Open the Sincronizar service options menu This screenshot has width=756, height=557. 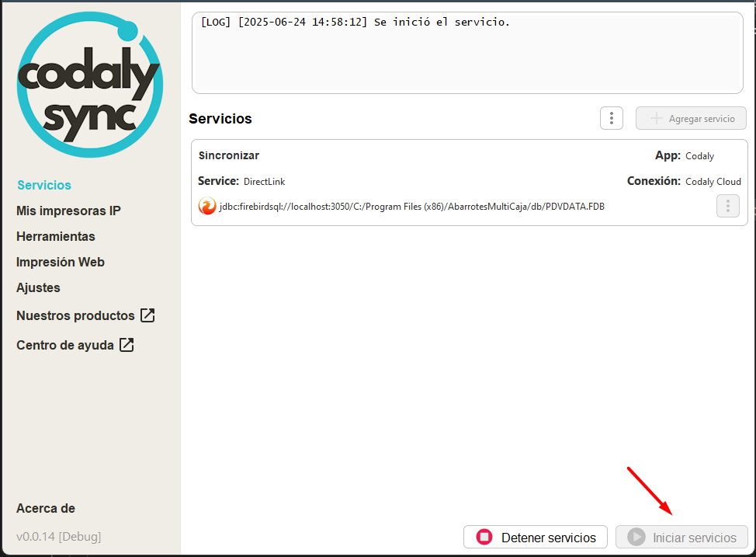point(727,206)
